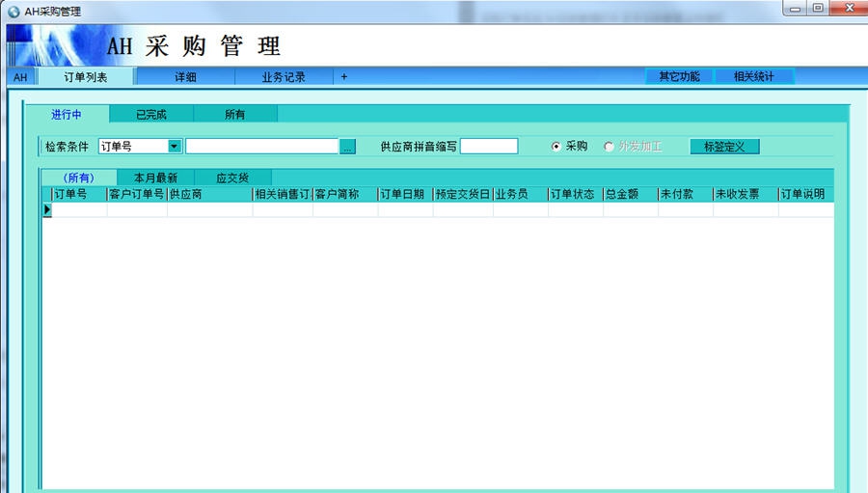Click the 未收发票 column header
This screenshot has width=868, height=493.
[x=746, y=195]
